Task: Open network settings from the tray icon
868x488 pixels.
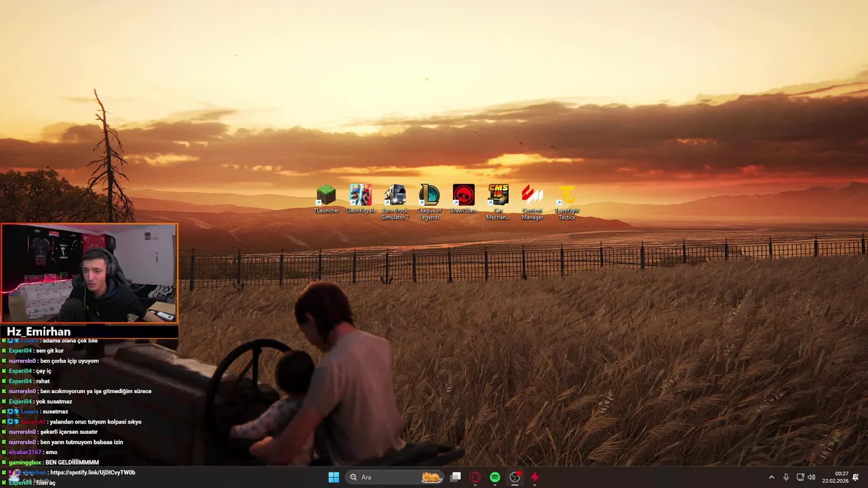Action: (800, 477)
